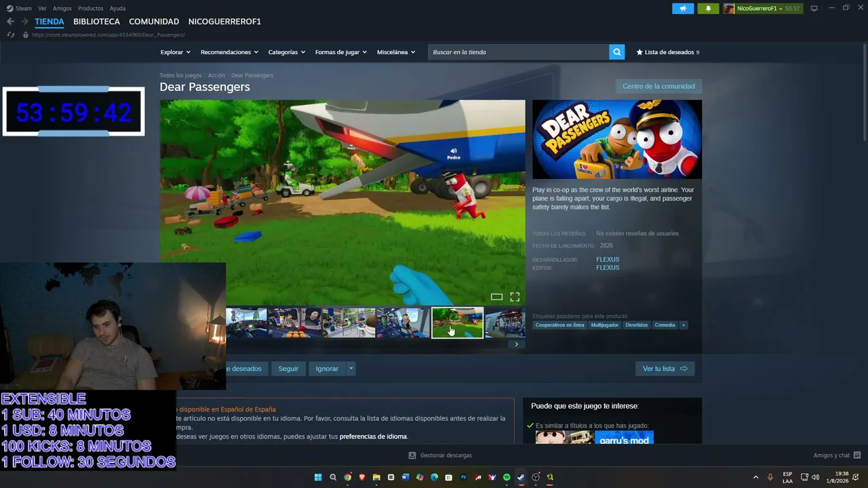Expand the Categorías dropdown

tap(286, 52)
